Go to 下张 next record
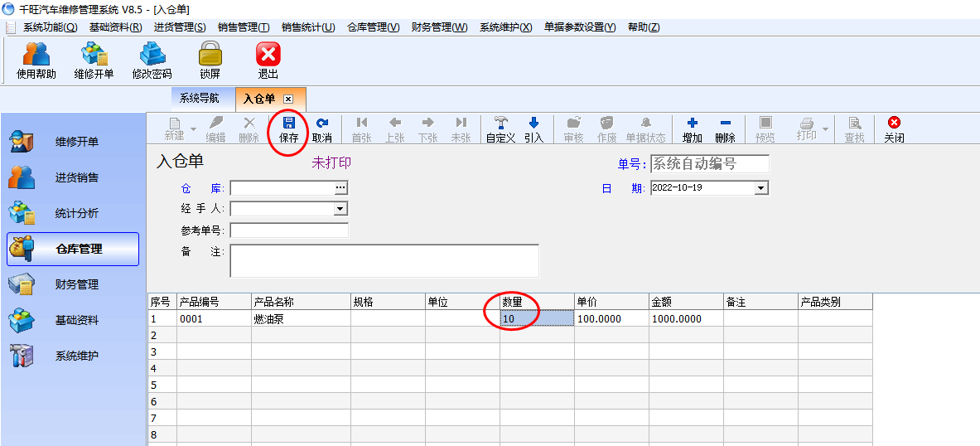Viewport: 980px width, 446px height. click(x=427, y=130)
